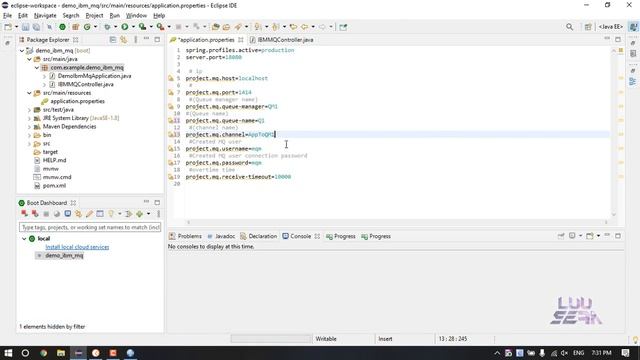Maximize the Package Explorer view

[x=157, y=40]
